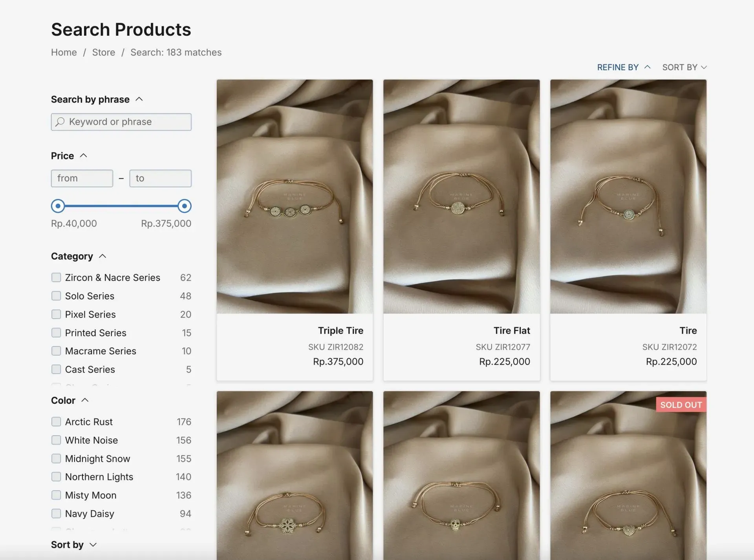Click SKU ZIR12072 text
The height and width of the screenshot is (560, 754).
pos(670,347)
